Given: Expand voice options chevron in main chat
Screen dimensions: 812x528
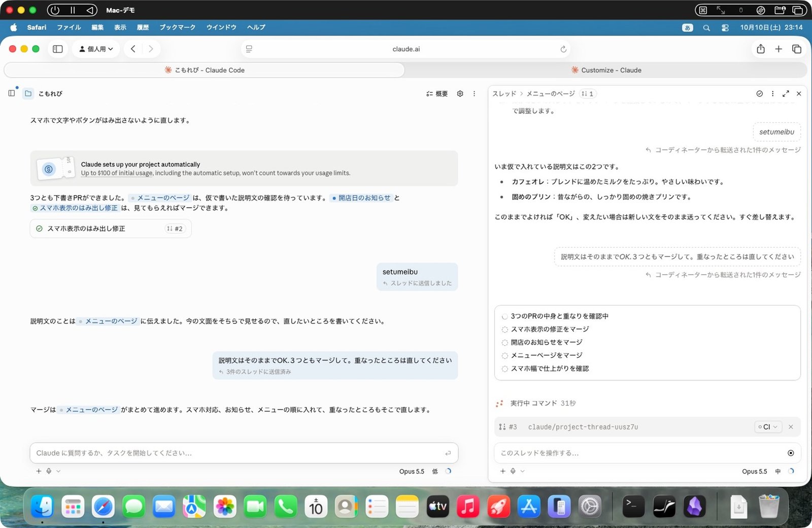Looking at the screenshot, I should [58, 471].
